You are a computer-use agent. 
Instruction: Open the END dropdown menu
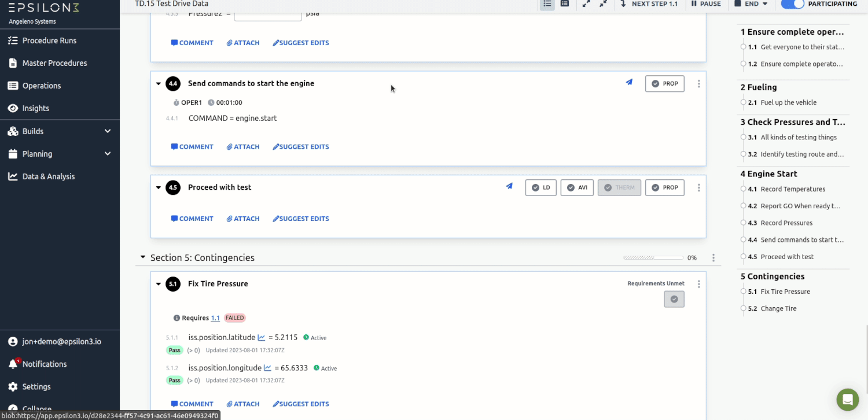pos(751,3)
